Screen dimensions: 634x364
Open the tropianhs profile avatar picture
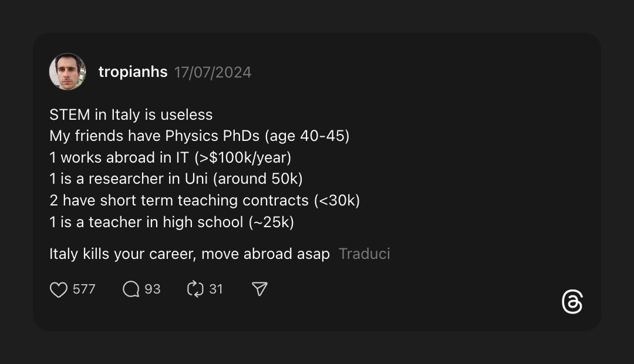[x=68, y=72]
